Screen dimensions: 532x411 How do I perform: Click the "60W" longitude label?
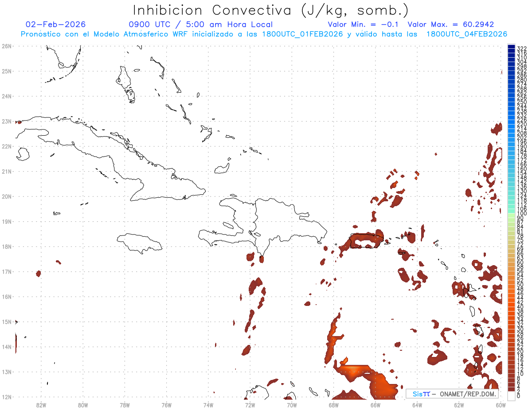501,404
